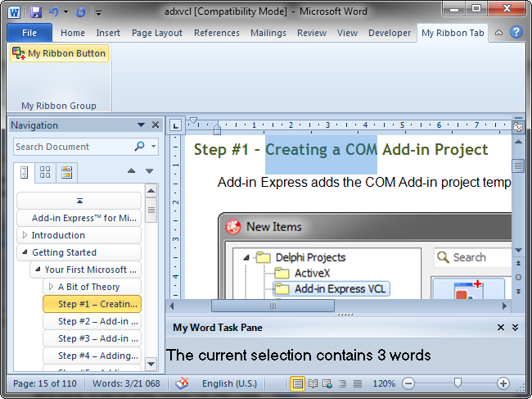Select Step #4 – Adding heading
Viewport: 532px width, 399px height.
pyautogui.click(x=92, y=356)
